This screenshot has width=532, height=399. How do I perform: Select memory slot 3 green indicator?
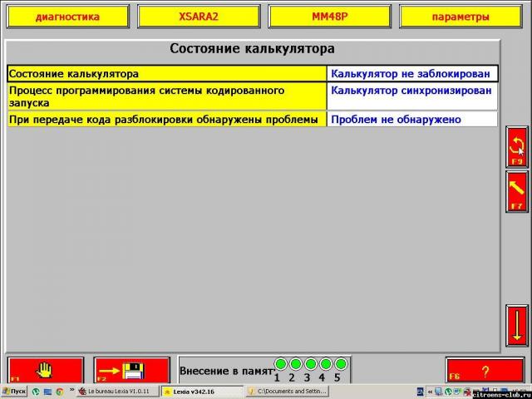coord(310,364)
